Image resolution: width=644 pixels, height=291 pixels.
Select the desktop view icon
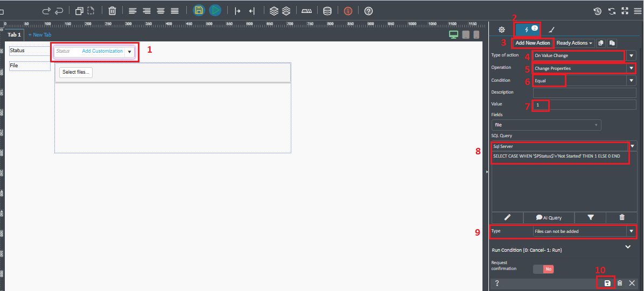tap(453, 35)
